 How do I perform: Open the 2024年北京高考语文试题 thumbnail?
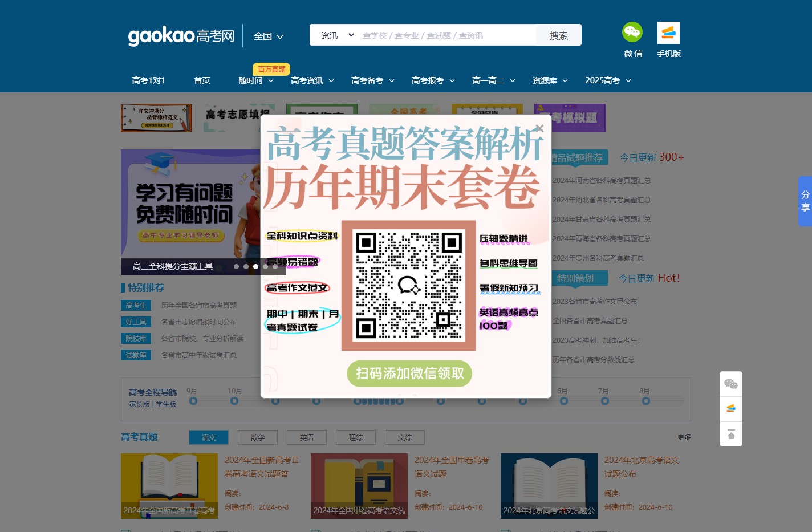tap(549, 486)
